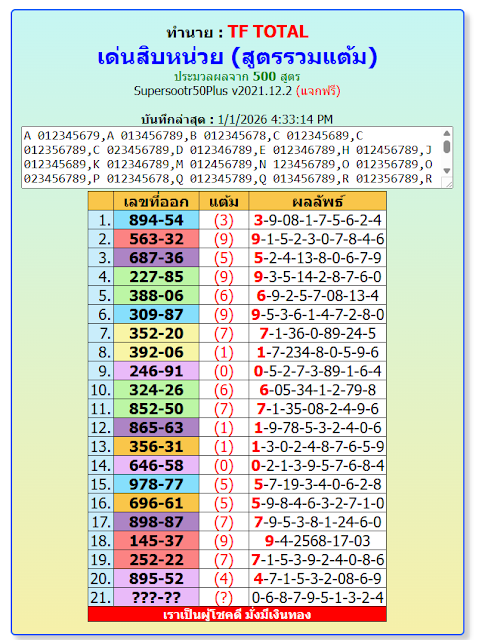Select drawn number 563-32

(x=156, y=239)
